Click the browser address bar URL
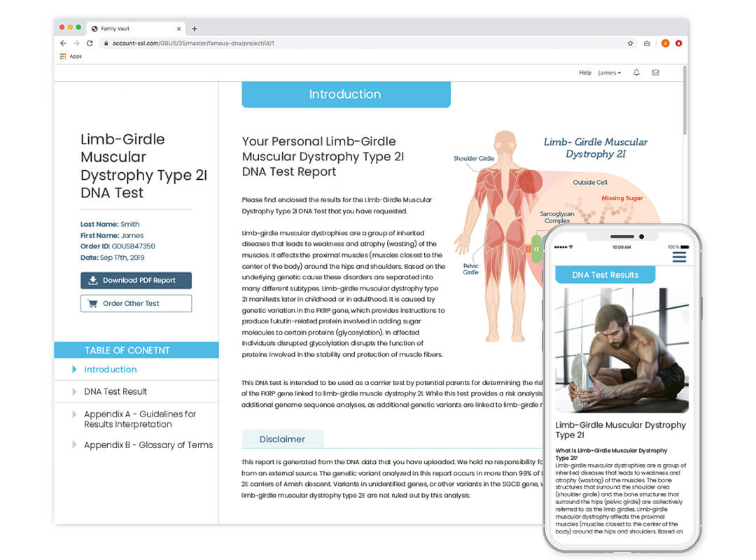756x560 pixels. [193, 43]
